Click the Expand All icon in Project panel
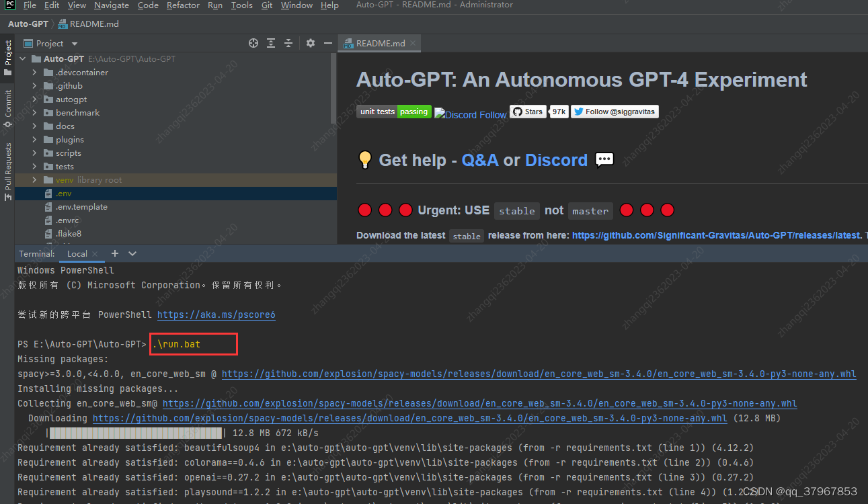 (x=271, y=43)
